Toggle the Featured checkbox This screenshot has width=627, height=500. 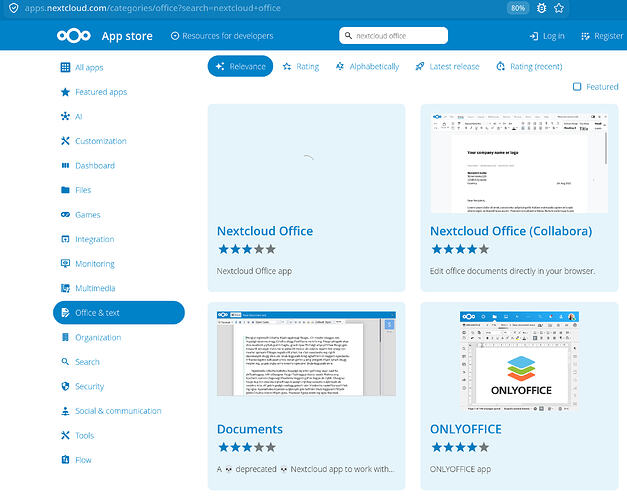point(577,87)
